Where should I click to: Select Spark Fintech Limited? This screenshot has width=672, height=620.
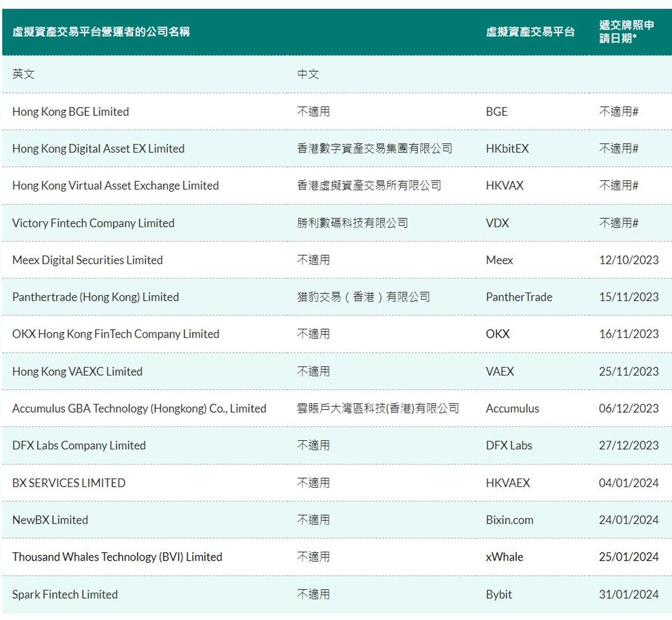[x=65, y=594]
